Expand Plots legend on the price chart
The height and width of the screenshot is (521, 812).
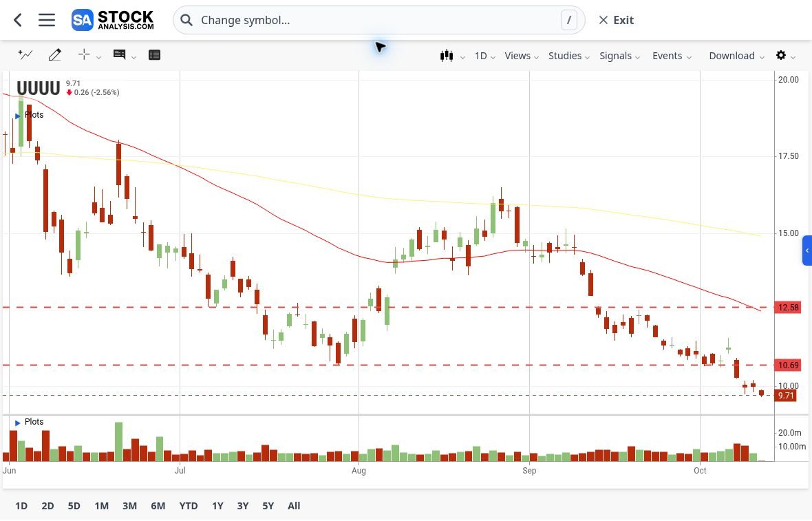point(30,115)
